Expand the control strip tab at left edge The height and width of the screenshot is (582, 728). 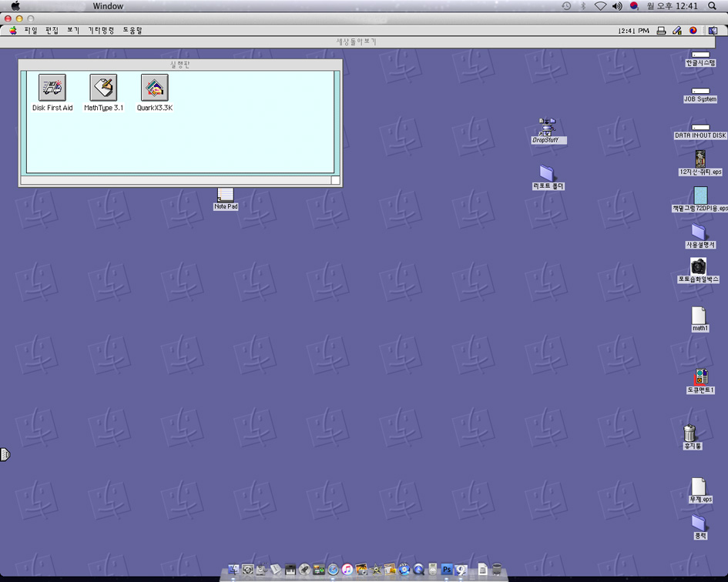pos(5,454)
